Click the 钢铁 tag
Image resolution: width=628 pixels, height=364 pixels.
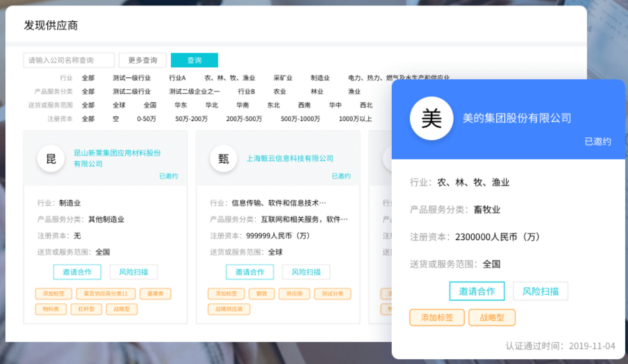(x=262, y=293)
